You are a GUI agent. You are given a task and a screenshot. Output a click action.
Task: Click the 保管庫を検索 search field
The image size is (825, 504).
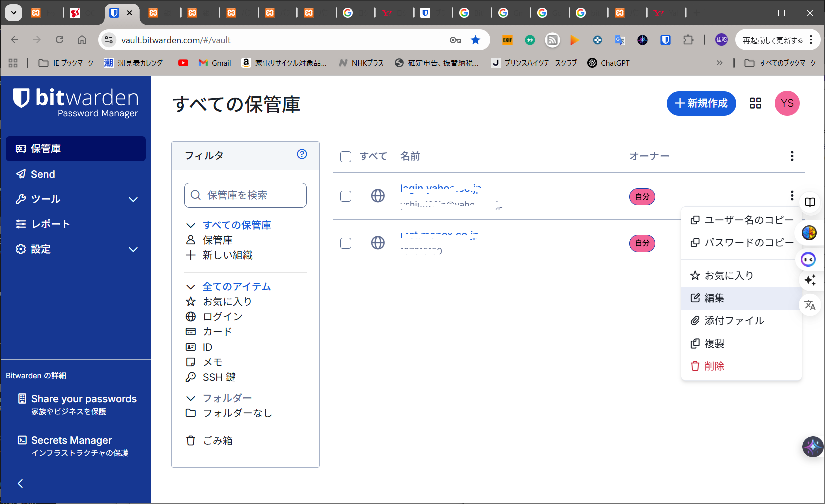click(246, 195)
